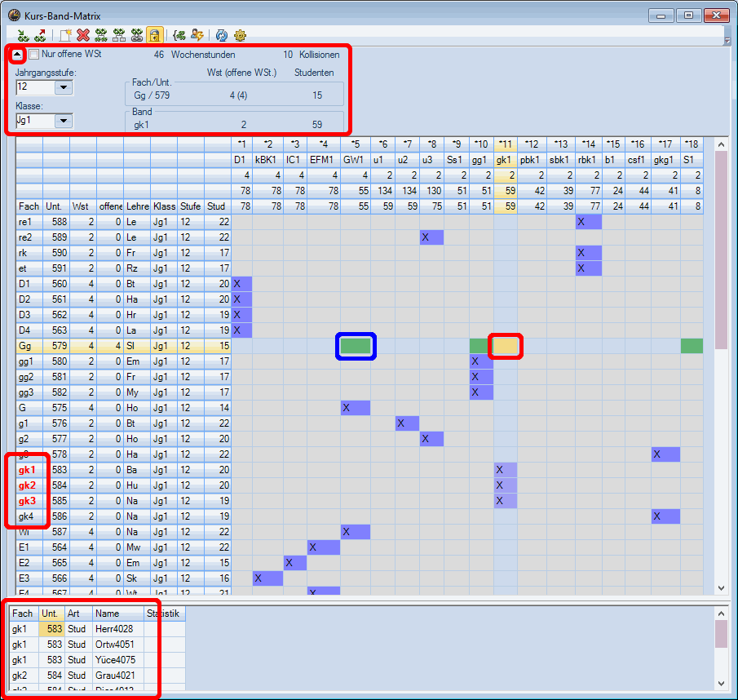
Task: Open settings with the gear icon
Action: tap(240, 35)
